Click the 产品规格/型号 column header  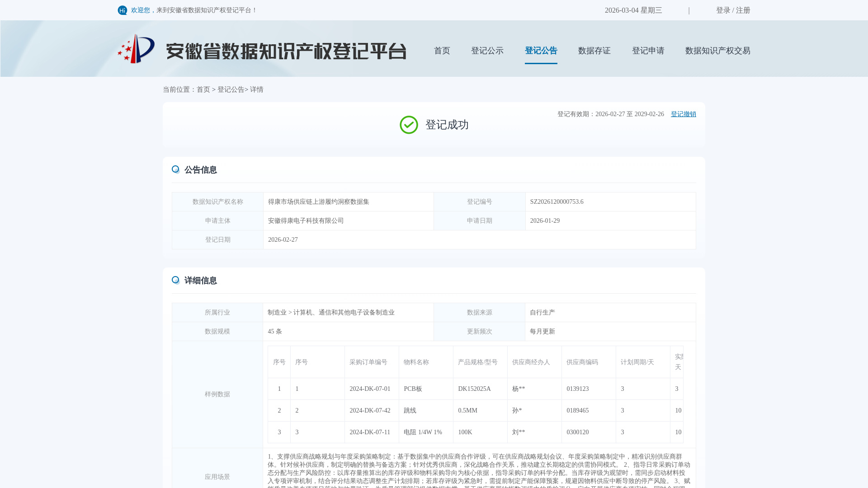coord(478,362)
